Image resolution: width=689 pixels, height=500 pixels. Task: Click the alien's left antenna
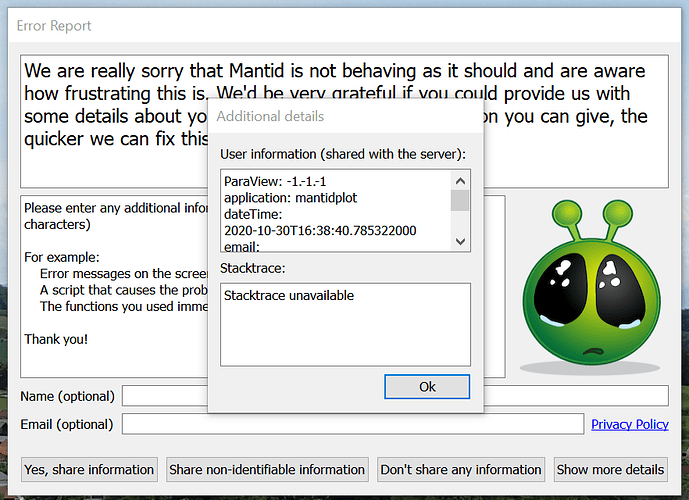pyautogui.click(x=568, y=220)
